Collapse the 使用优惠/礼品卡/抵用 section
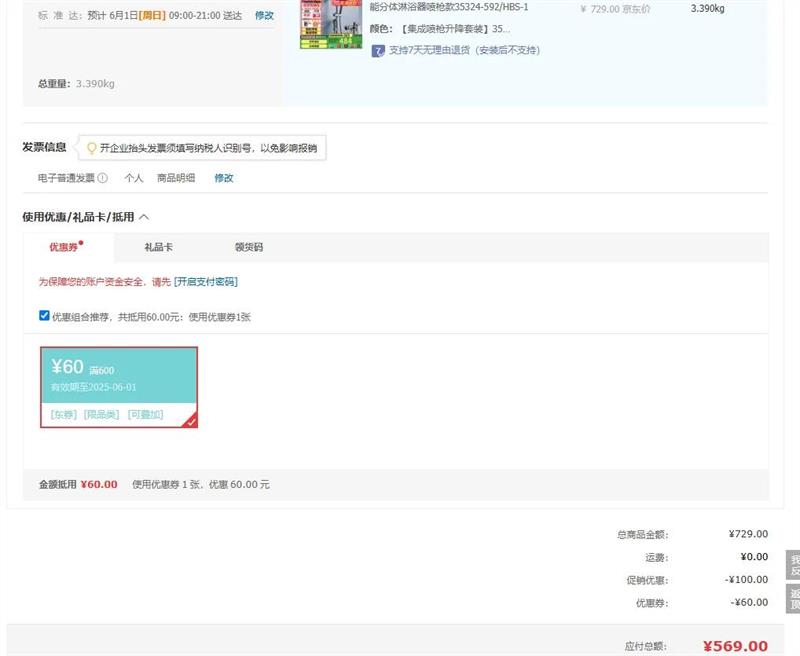This screenshot has height=656, width=800. point(144,217)
